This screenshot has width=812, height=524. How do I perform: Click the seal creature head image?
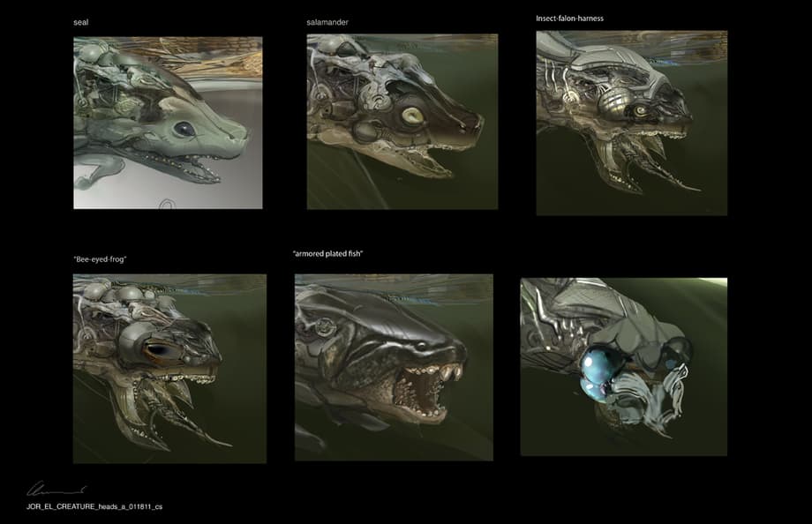pyautogui.click(x=168, y=122)
